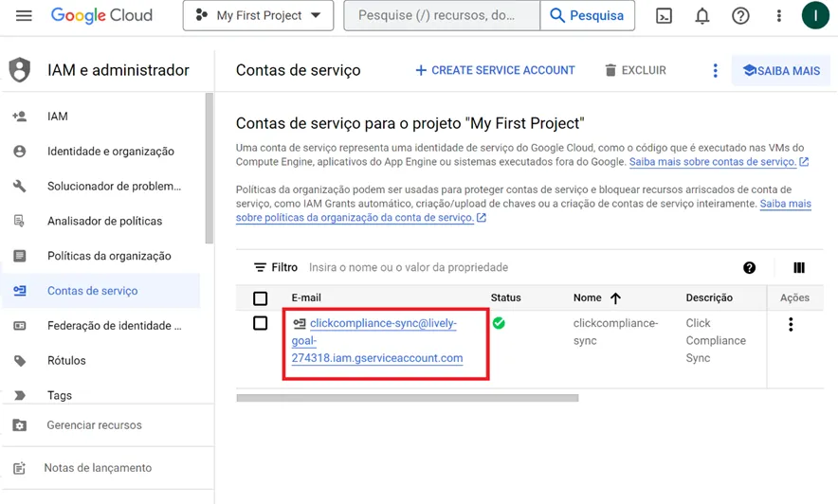The image size is (838, 504).
Task: Click the Filtro filter icon
Action: 260,267
